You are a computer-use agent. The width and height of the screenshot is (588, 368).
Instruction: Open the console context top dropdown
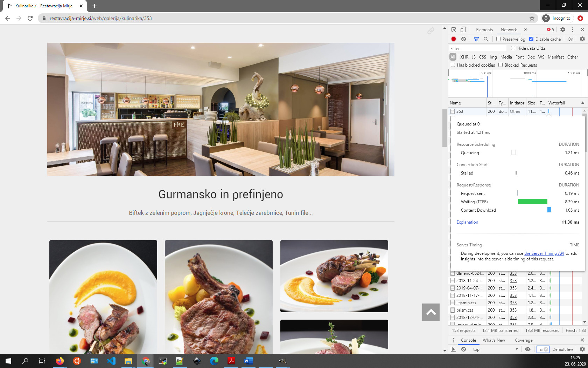(x=495, y=349)
